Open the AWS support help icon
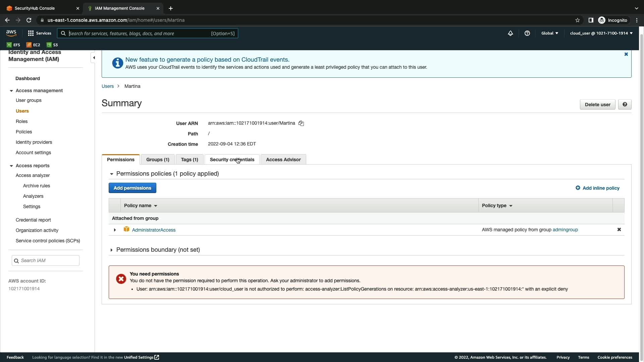Viewport: 644px width, 362px height. (x=527, y=33)
